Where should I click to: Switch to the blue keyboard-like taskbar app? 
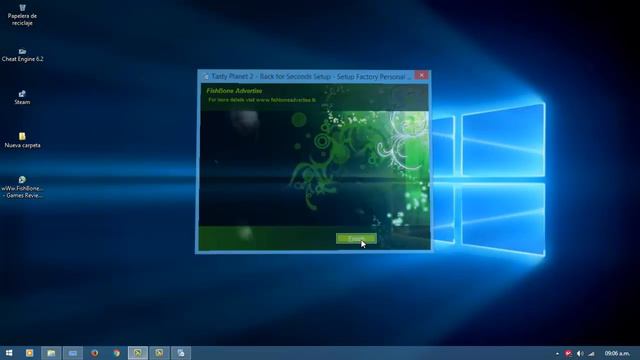73,353
